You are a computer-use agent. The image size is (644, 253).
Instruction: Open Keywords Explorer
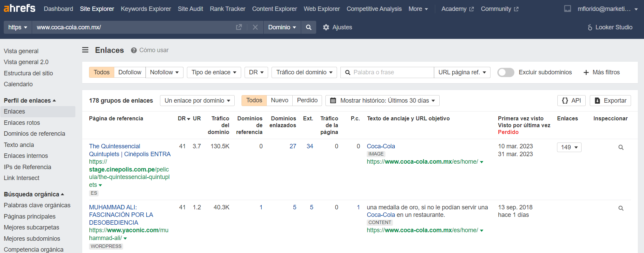[x=146, y=9]
